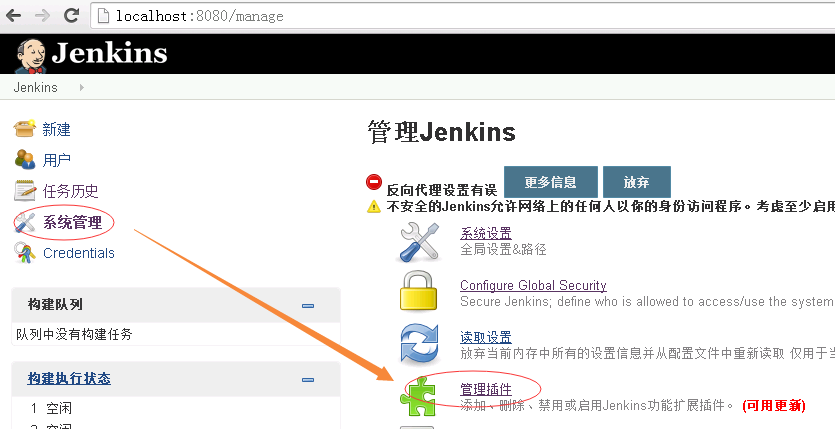Click the 反向代理设置有误 message
The height and width of the screenshot is (429, 835).
click(x=441, y=190)
